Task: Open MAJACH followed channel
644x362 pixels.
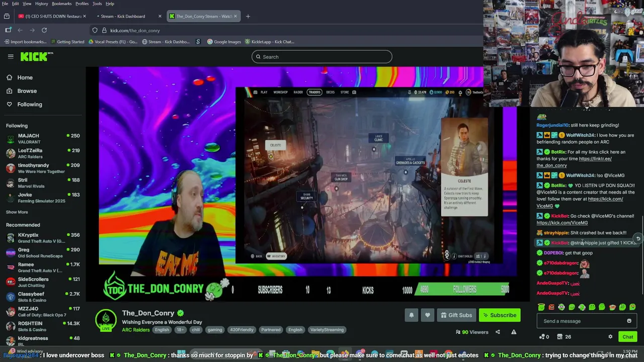Action: point(43,138)
